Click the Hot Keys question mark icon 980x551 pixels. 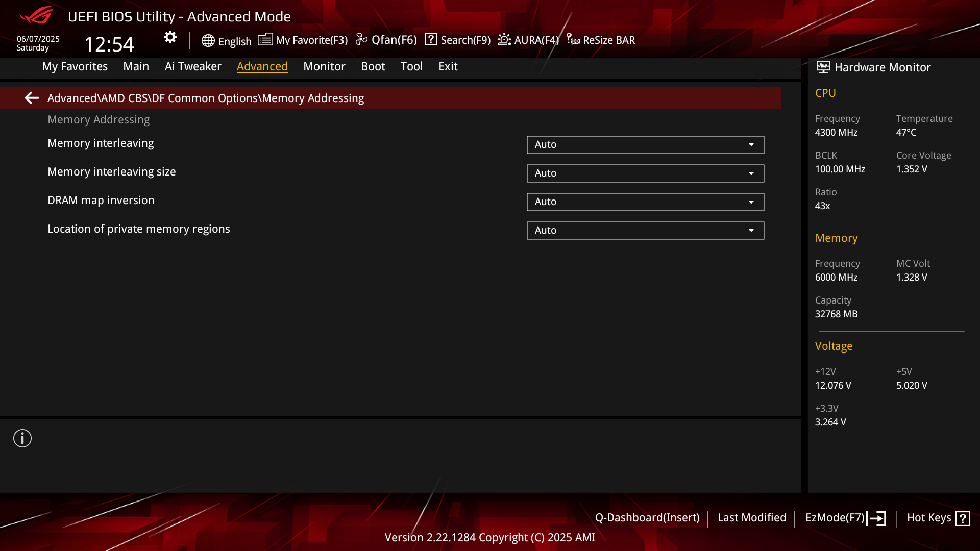[963, 518]
